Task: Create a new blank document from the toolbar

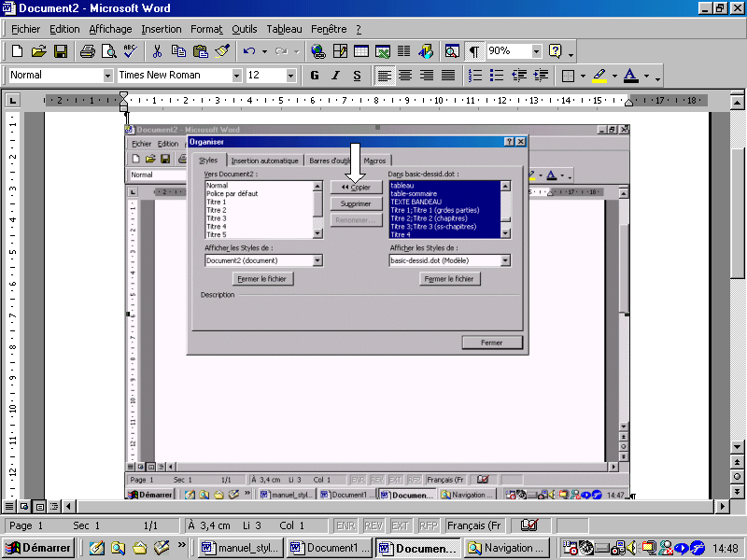Action: point(17,51)
